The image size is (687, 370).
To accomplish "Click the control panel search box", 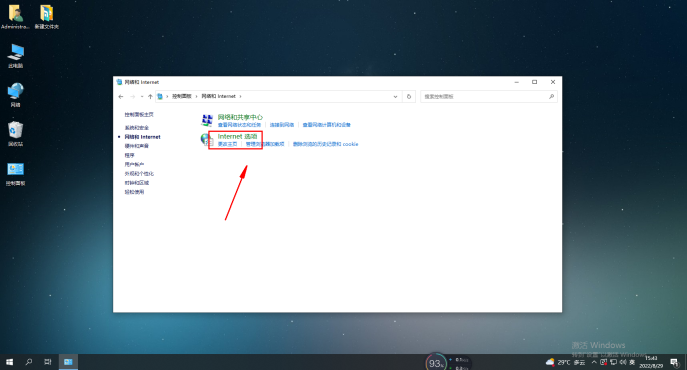I will pos(489,96).
